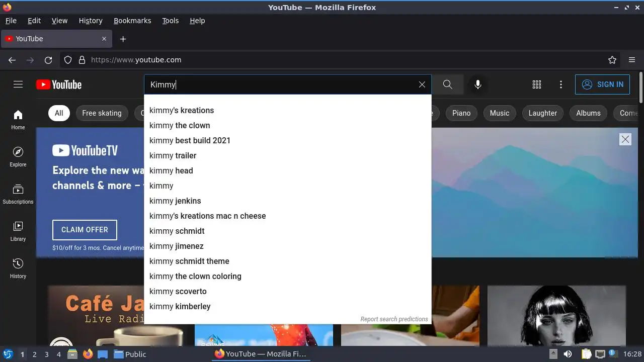Choose suggestion "kimmy jenkins"
This screenshot has height=362, width=644.
[x=288, y=201]
